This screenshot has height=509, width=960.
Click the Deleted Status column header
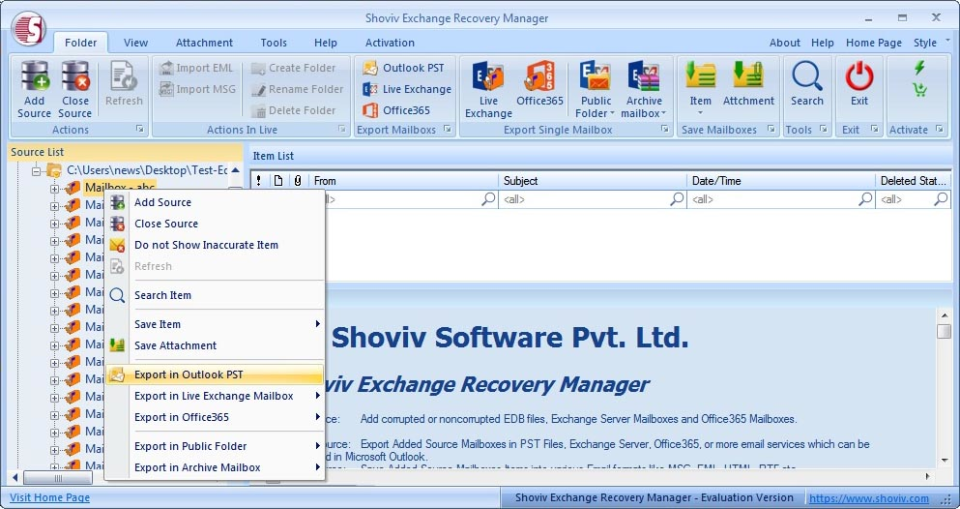click(x=913, y=181)
